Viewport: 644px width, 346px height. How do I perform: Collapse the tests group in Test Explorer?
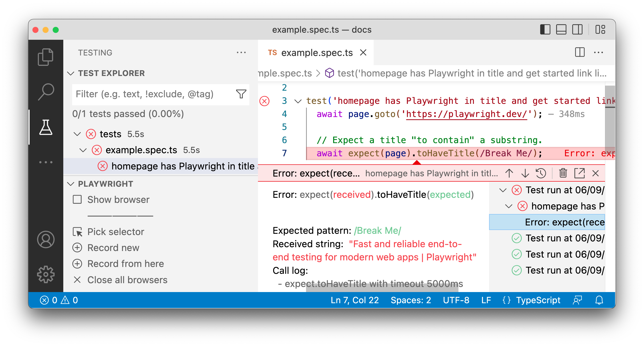(x=77, y=134)
